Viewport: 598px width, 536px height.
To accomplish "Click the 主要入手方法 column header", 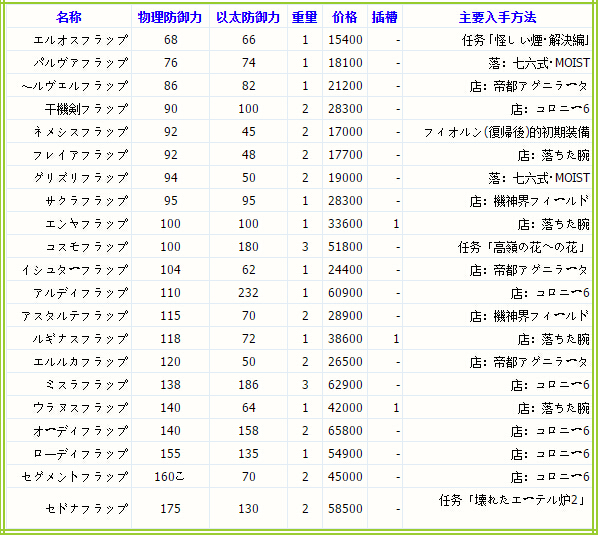I will point(497,17).
